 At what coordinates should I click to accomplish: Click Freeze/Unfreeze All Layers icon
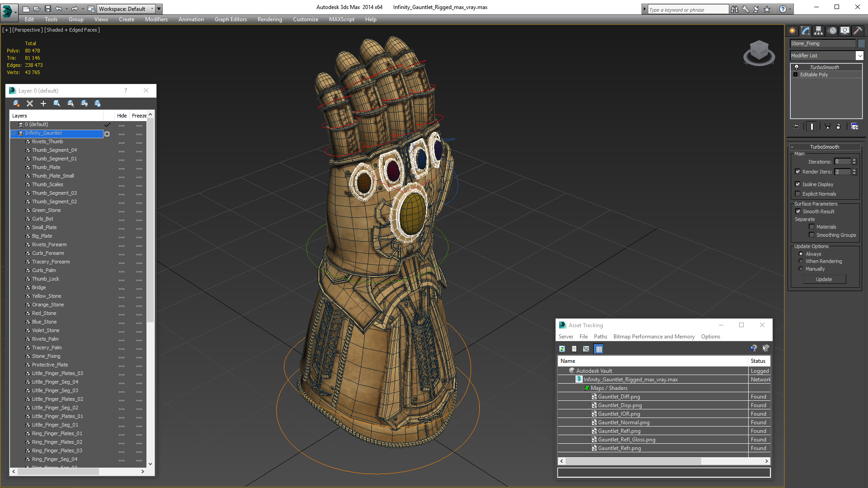(98, 103)
